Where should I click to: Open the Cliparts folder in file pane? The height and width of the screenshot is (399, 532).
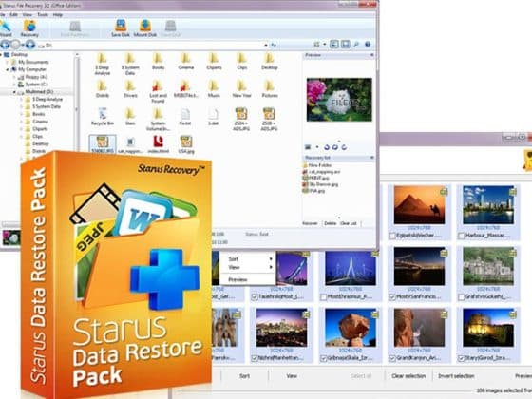click(214, 61)
